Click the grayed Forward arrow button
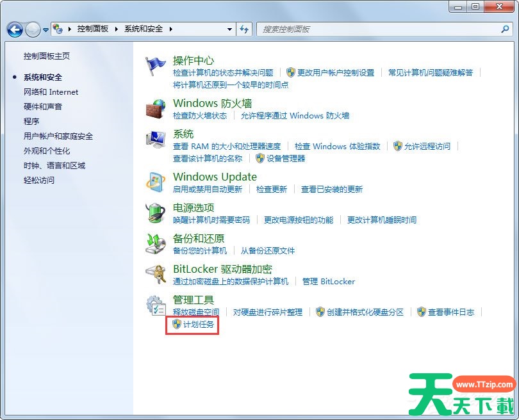 [x=33, y=29]
